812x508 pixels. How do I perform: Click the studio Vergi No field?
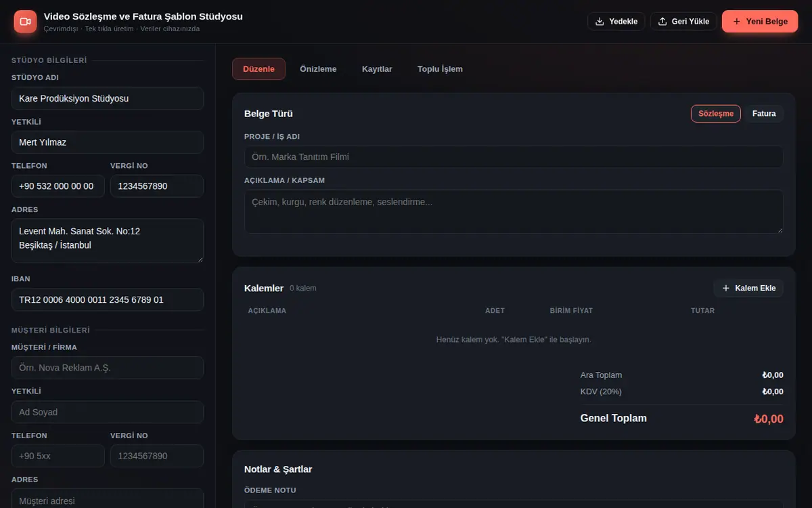click(x=157, y=186)
